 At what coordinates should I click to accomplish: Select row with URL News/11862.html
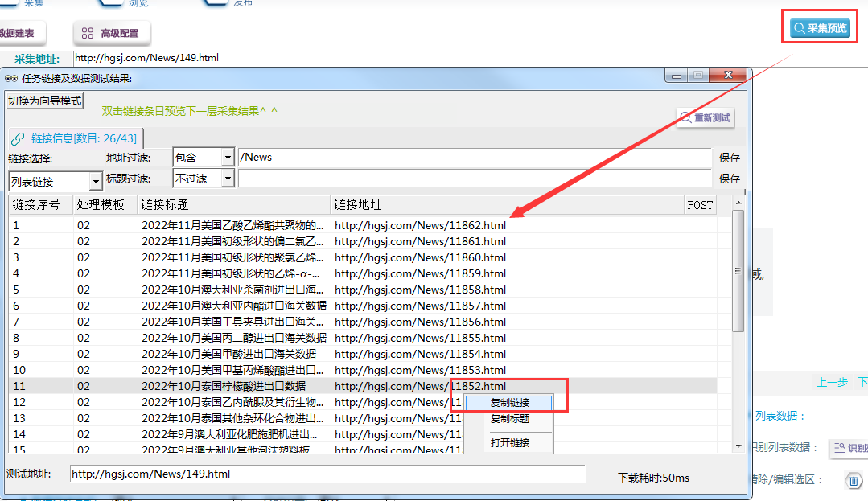point(363,225)
